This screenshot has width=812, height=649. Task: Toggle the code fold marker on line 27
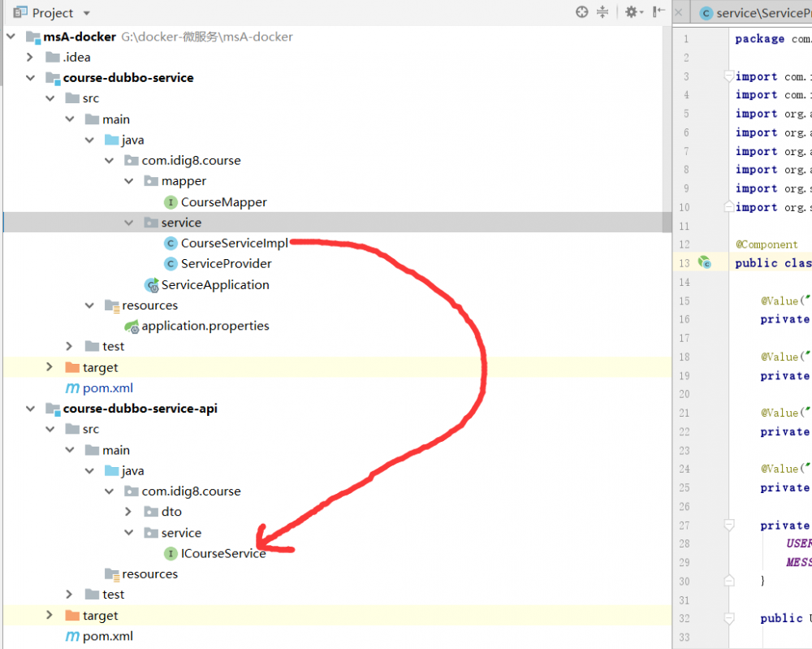coord(728,525)
